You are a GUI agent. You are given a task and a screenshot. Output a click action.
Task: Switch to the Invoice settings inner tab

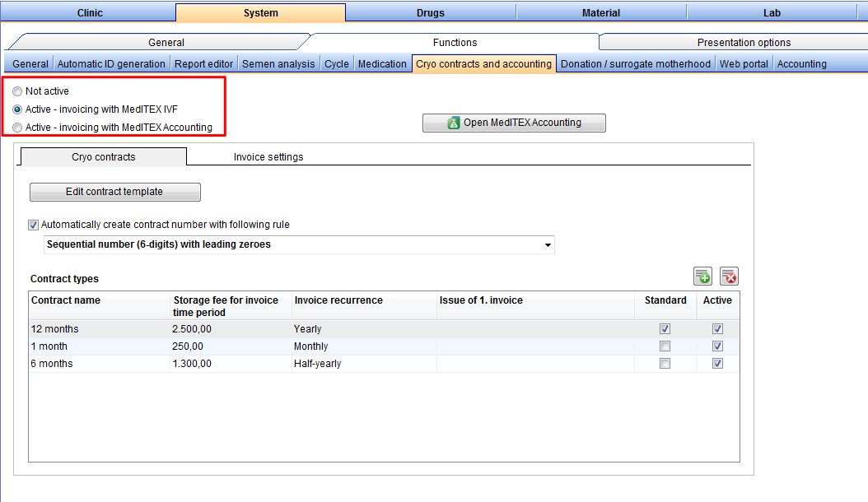[x=268, y=157]
